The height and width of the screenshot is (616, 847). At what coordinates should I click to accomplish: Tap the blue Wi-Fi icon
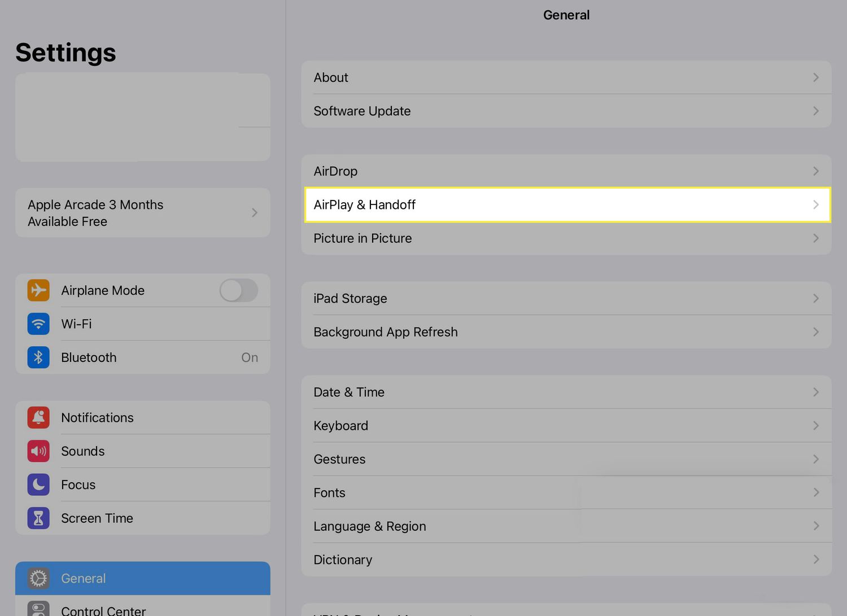pos(38,324)
